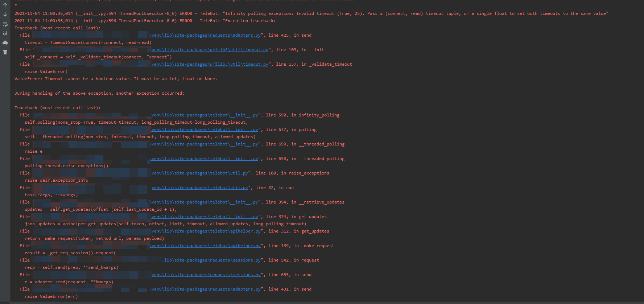Open adapters.py link at line 425
Viewport: 644px width, 304px height.
[205, 35]
